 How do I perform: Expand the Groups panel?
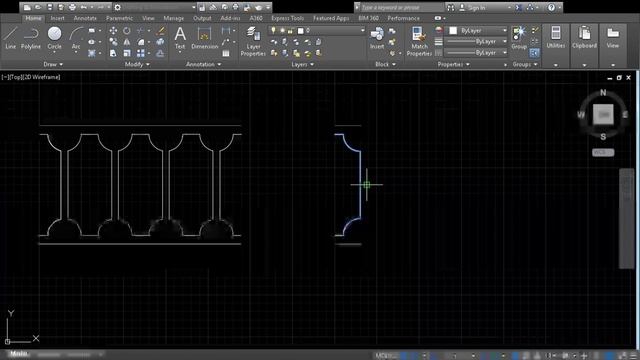point(525,64)
